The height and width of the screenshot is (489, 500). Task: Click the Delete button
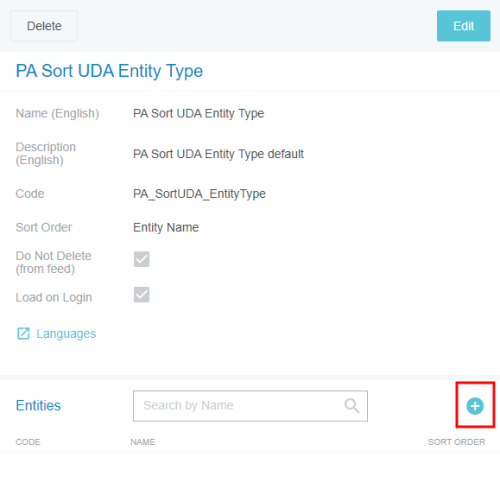click(x=44, y=26)
